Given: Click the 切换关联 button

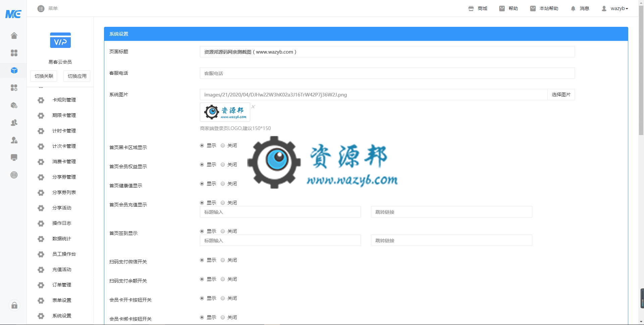Looking at the screenshot, I should 44,76.
